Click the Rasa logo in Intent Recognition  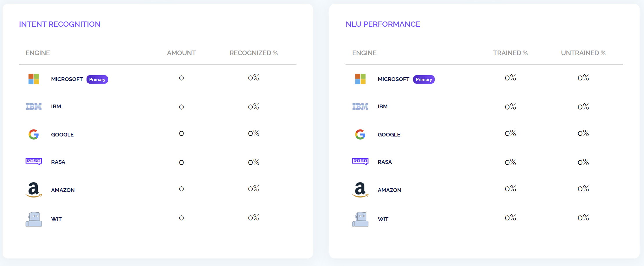click(34, 161)
